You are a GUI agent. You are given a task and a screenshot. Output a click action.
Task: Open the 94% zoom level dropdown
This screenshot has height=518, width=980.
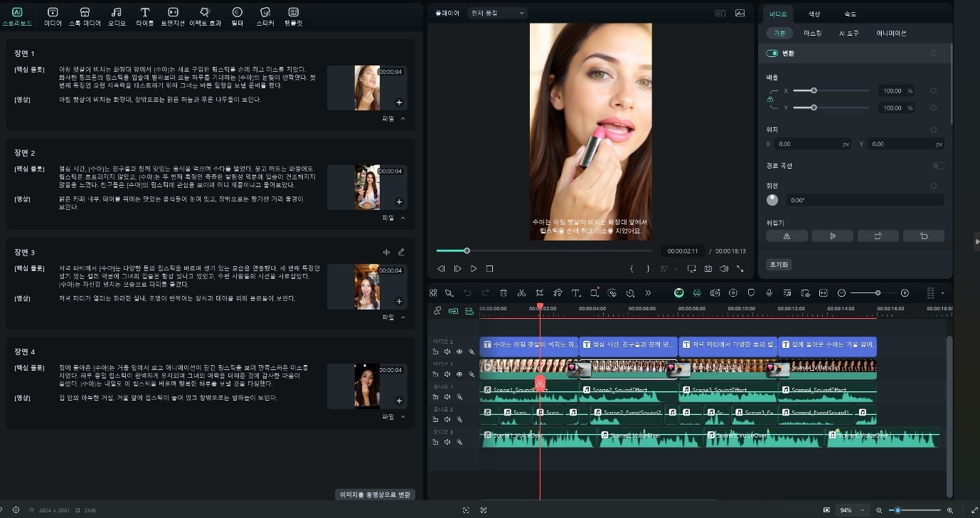click(x=853, y=510)
